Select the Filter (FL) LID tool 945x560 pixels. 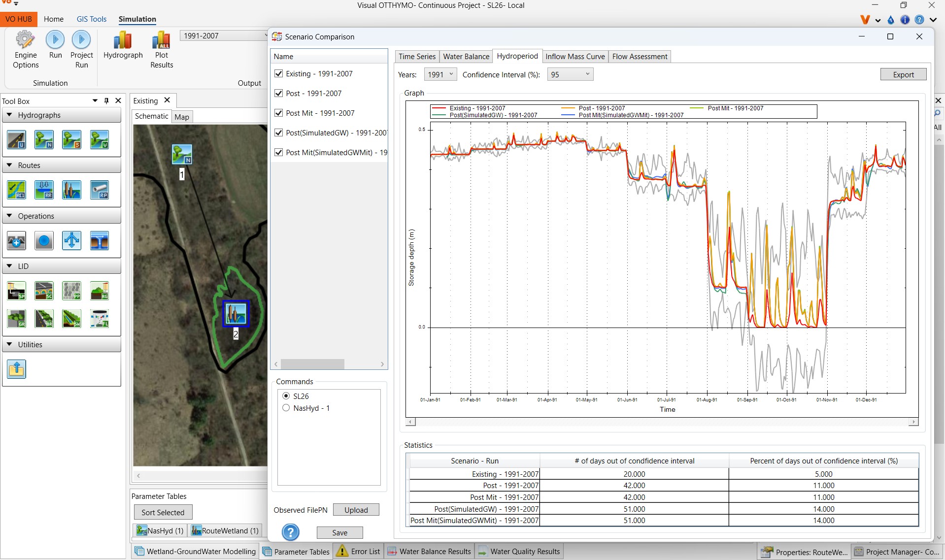[99, 319]
